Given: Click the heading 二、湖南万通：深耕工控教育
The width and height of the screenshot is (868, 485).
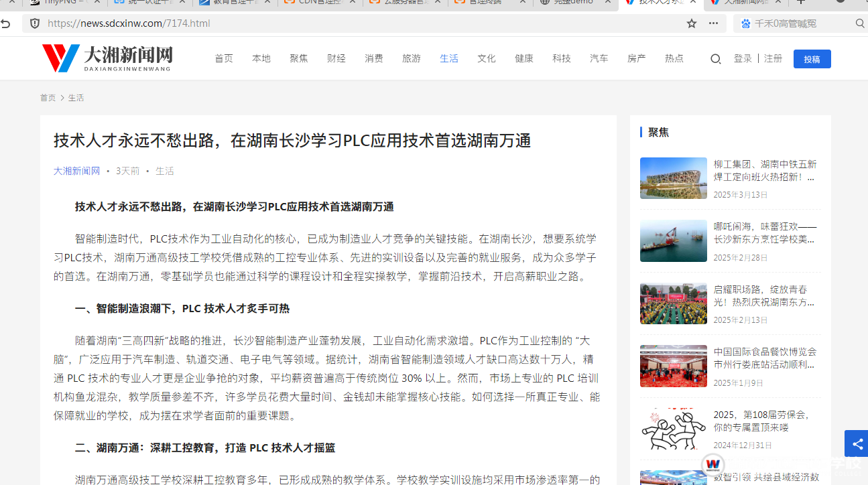Looking at the screenshot, I should (205, 448).
